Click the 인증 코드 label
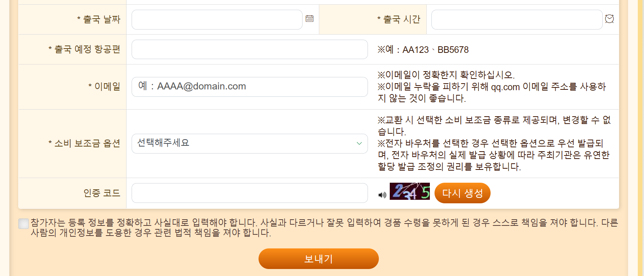The image size is (644, 276). (x=102, y=193)
